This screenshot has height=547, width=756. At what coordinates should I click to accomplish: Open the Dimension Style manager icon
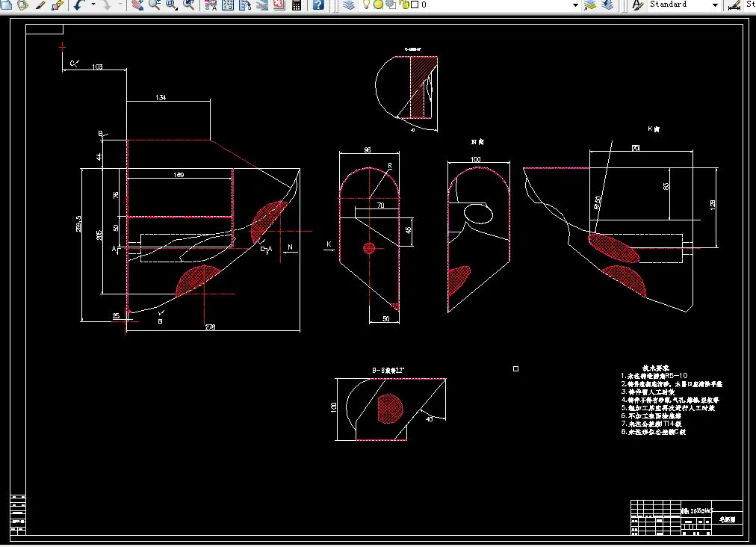[x=734, y=4]
